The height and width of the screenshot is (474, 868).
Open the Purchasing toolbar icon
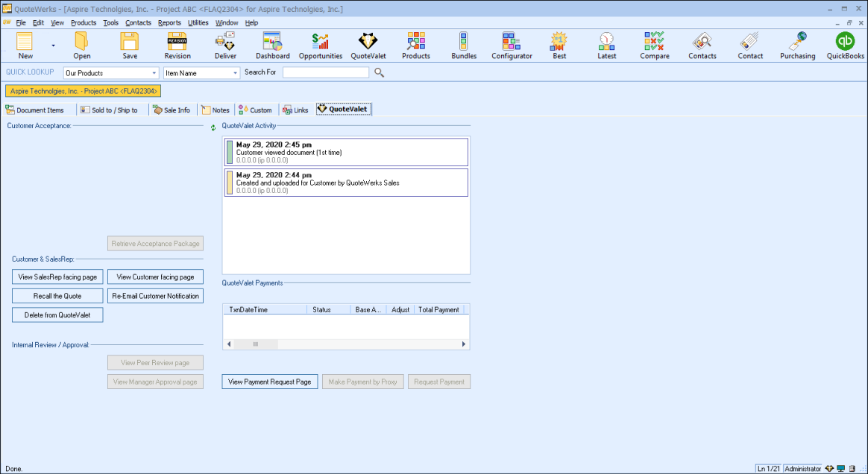797,45
